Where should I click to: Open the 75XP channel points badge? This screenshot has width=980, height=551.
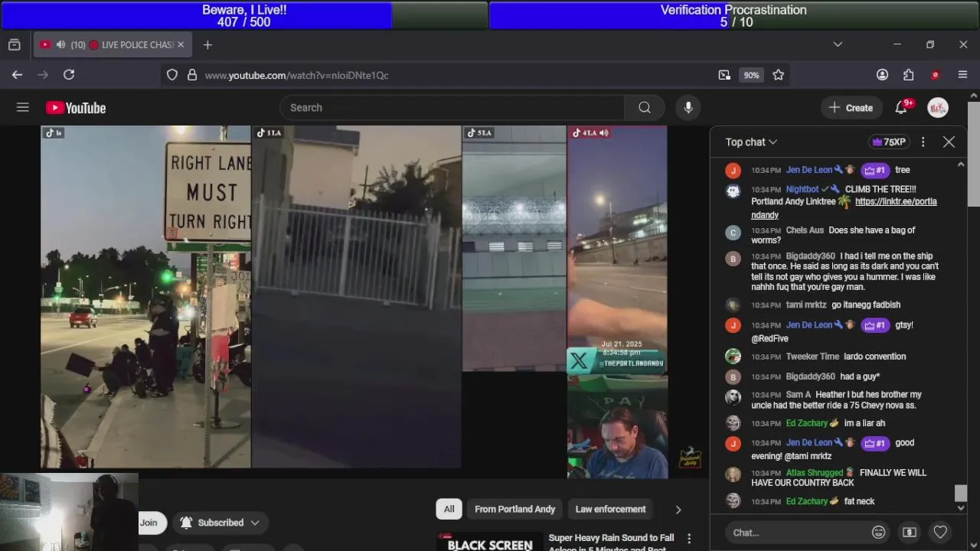pyautogui.click(x=889, y=142)
